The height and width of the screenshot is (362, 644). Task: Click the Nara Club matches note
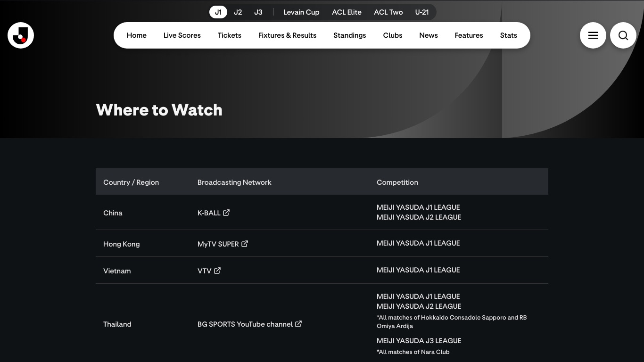click(x=413, y=352)
